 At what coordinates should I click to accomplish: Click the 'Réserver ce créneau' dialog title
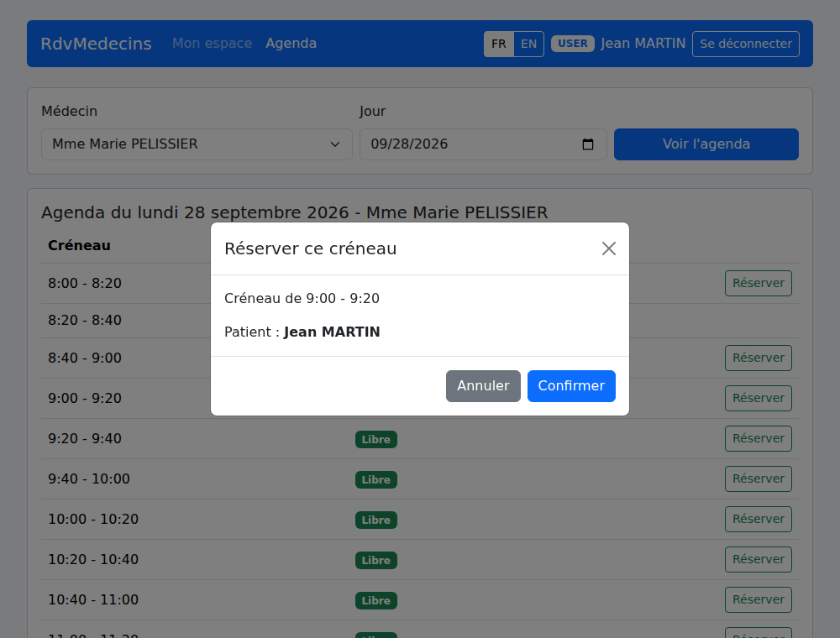point(311,248)
